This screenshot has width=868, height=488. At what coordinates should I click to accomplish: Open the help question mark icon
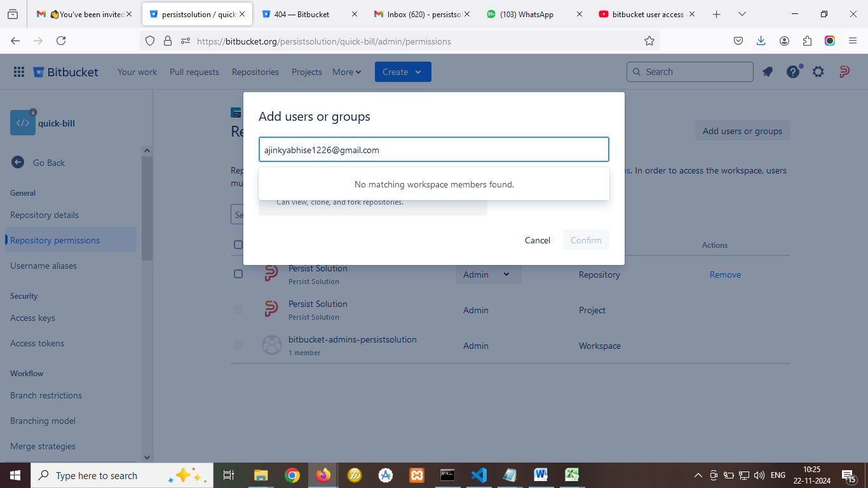(x=793, y=72)
